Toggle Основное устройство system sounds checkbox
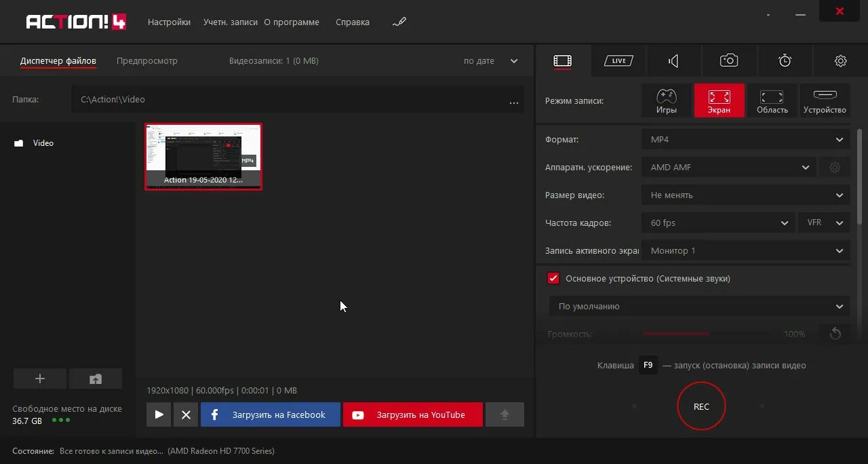 point(553,278)
